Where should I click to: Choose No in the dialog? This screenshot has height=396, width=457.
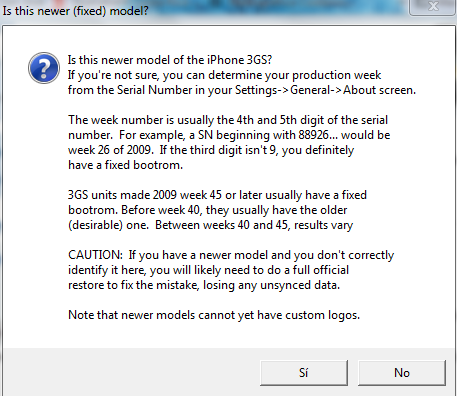point(402,372)
